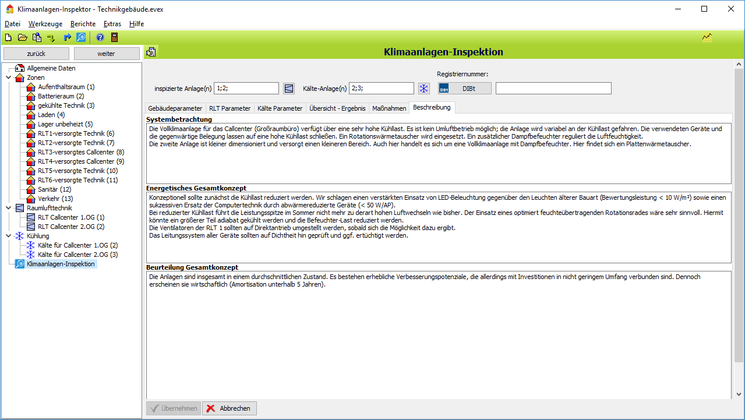Select Sanitär (12) zone
The image size is (745, 420).
click(x=55, y=189)
